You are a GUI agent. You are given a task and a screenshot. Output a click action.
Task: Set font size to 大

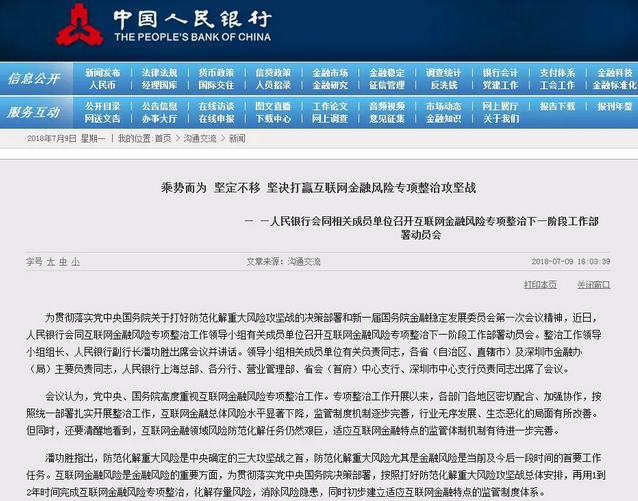[51, 262]
